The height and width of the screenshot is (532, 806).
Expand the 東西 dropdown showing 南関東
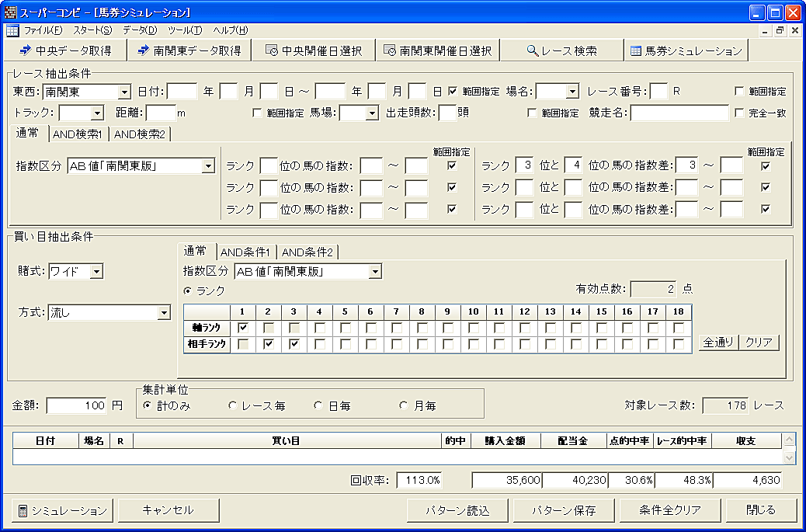coord(124,92)
